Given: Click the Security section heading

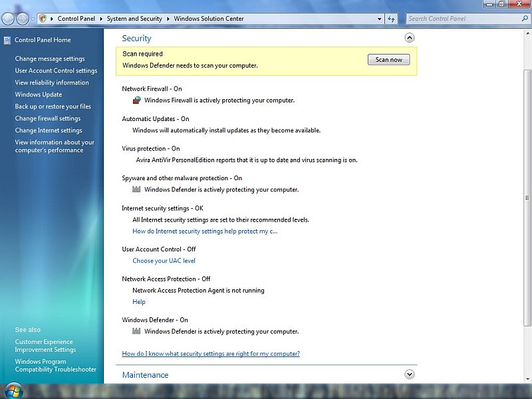Looking at the screenshot, I should (x=137, y=39).
